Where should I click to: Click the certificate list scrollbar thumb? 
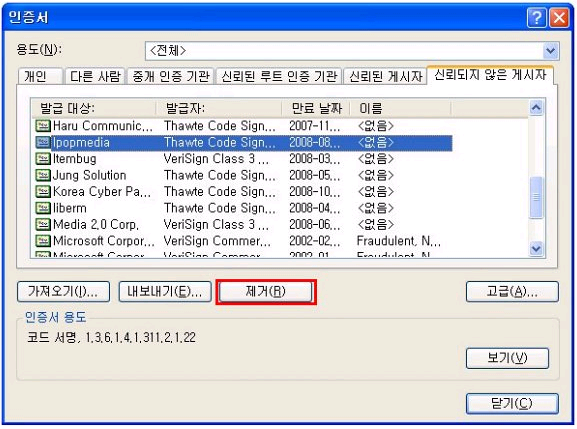click(x=536, y=197)
